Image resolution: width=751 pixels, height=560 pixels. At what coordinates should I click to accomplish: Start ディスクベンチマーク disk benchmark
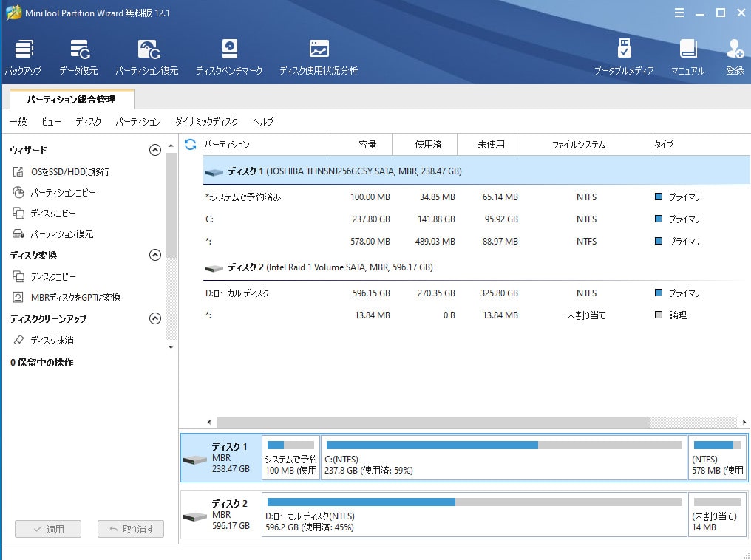click(x=229, y=58)
